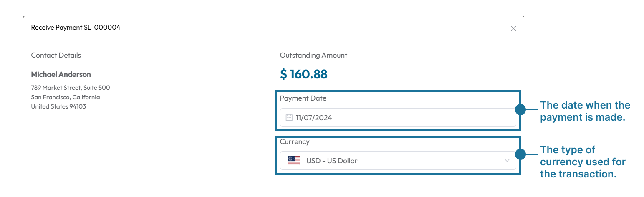Click the callout dot beside Currency

coord(520,154)
